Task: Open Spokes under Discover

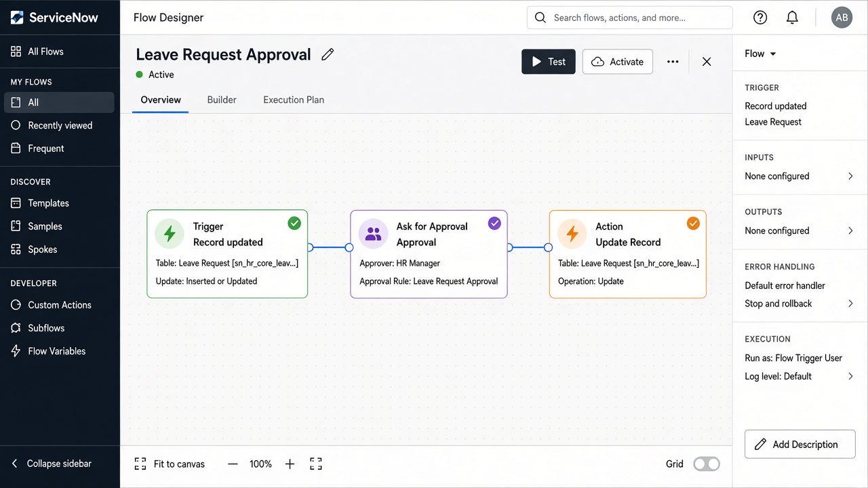Action: pos(60,249)
